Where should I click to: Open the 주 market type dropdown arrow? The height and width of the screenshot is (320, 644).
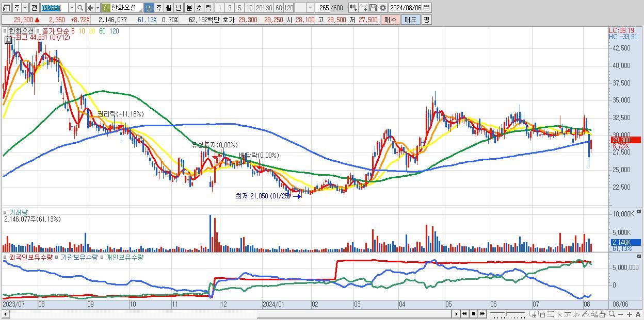click(25, 8)
